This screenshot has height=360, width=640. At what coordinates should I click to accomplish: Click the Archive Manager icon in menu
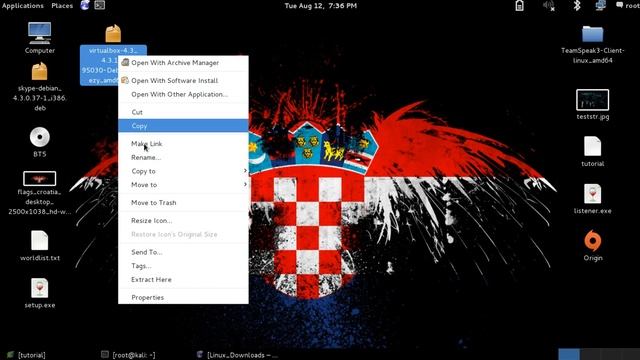(x=125, y=62)
